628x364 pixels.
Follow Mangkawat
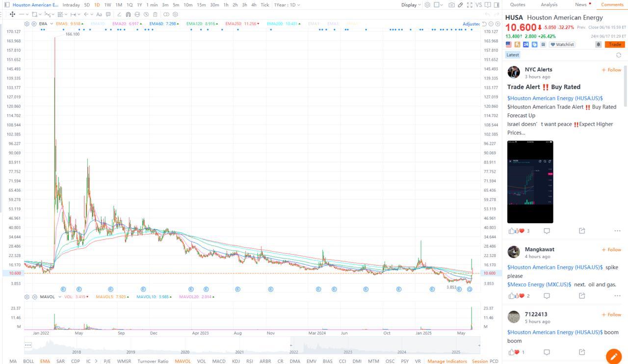[x=611, y=250]
